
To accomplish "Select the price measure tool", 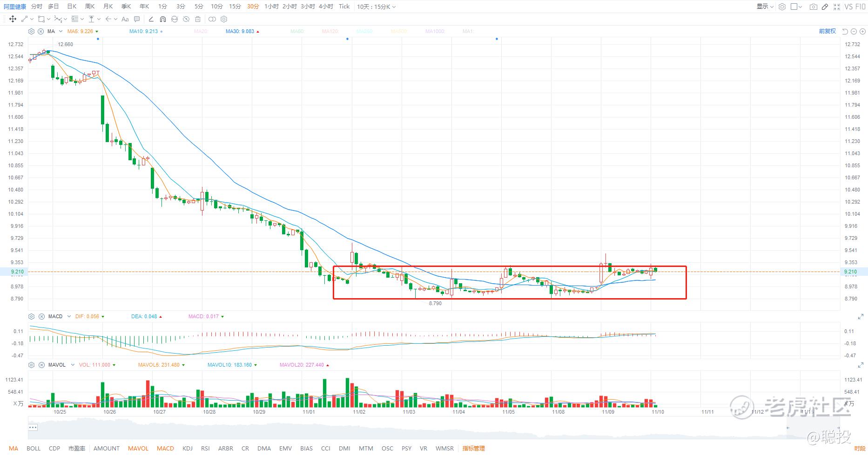I will tap(91, 19).
